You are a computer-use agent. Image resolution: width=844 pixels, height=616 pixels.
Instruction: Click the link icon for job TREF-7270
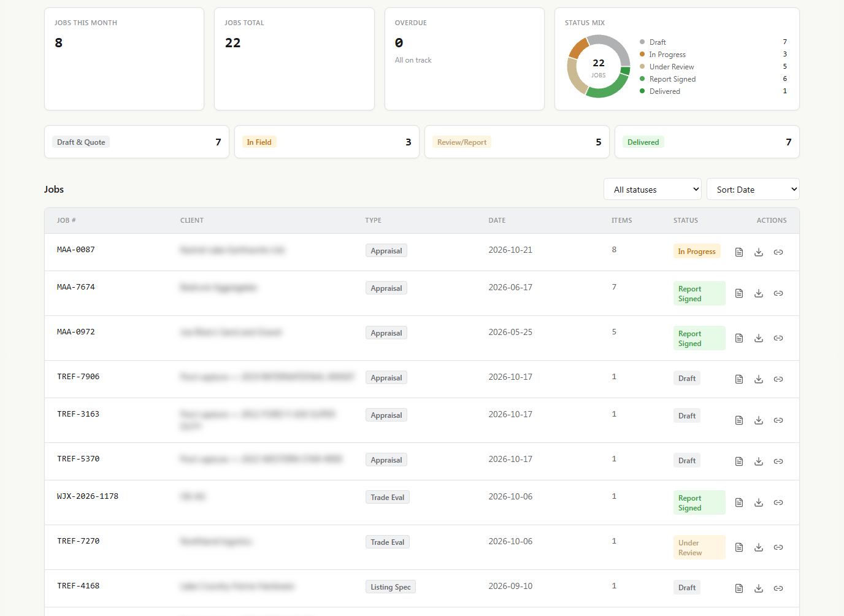click(x=778, y=547)
